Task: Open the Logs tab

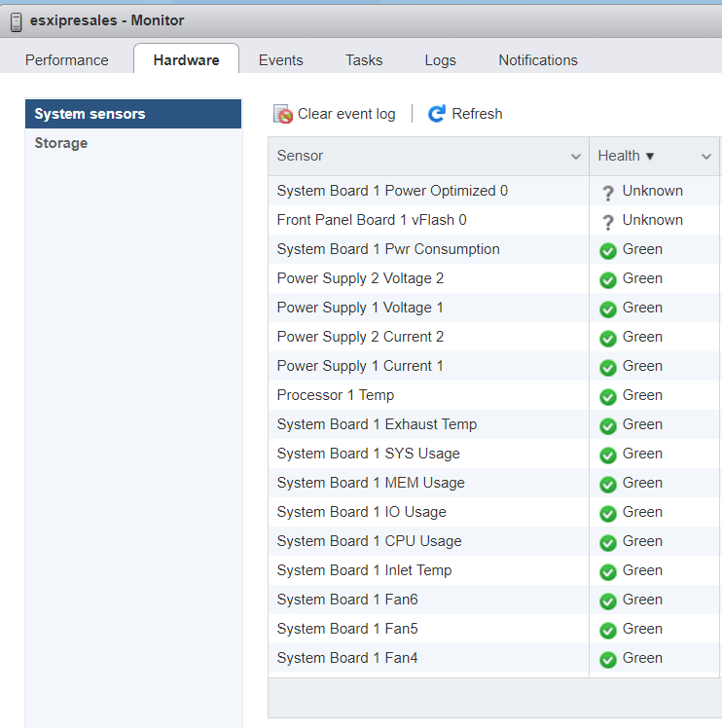Action: pos(440,60)
